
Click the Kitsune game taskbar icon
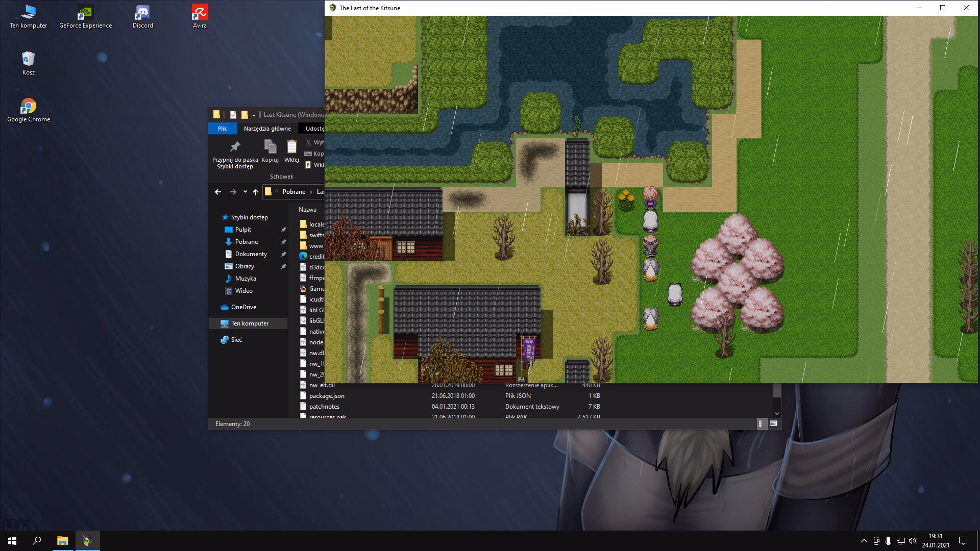[87, 541]
